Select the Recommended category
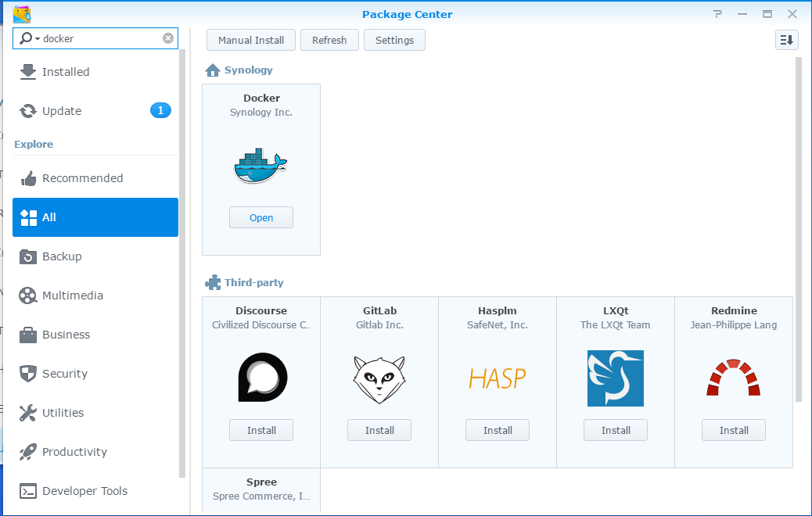The image size is (812, 516). pos(95,178)
